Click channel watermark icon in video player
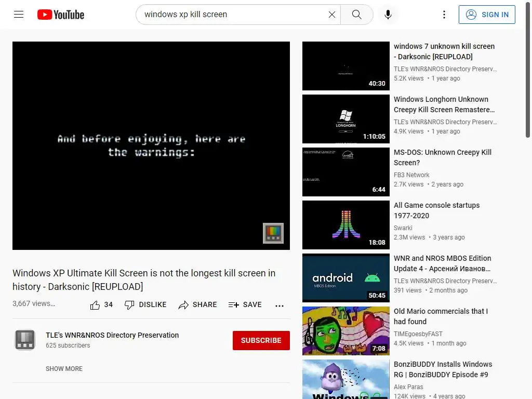Image resolution: width=532 pixels, height=399 pixels. 273,233
